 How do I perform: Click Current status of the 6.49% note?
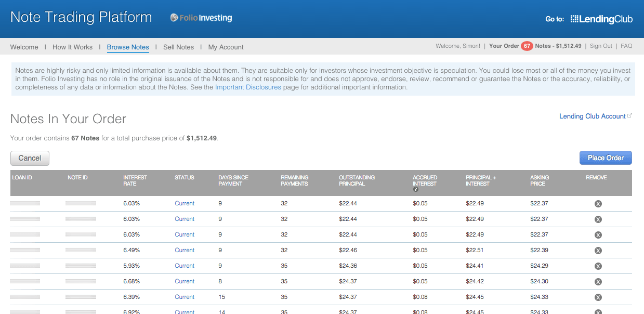tap(185, 250)
